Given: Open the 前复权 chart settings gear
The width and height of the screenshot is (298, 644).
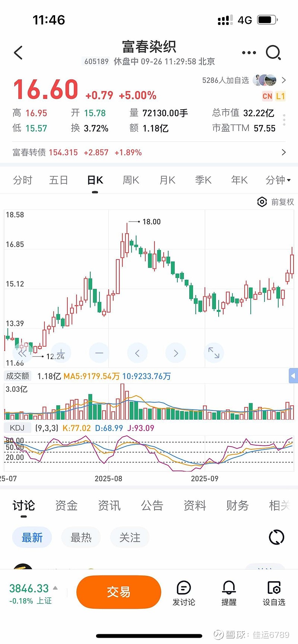Looking at the screenshot, I should coord(262,202).
